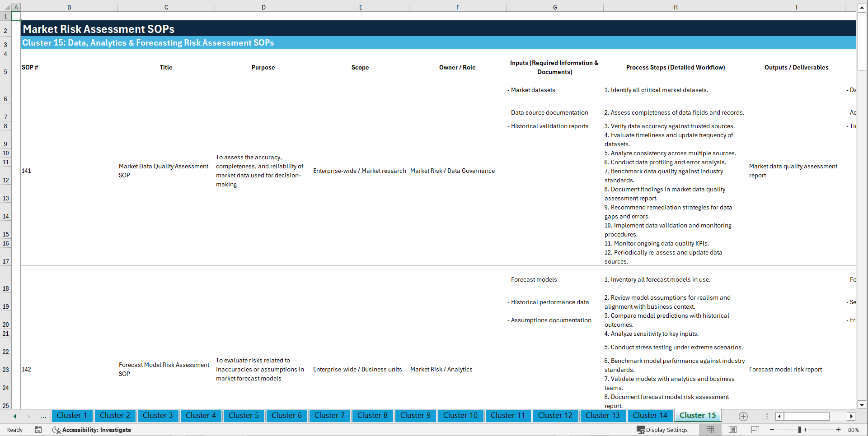Click the Ready status indicator
868x436 pixels.
[x=14, y=430]
